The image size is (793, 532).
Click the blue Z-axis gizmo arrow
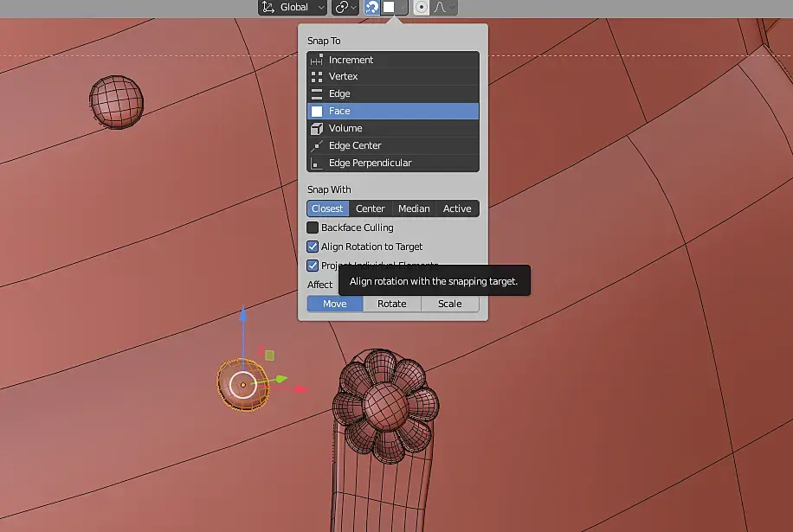[243, 314]
